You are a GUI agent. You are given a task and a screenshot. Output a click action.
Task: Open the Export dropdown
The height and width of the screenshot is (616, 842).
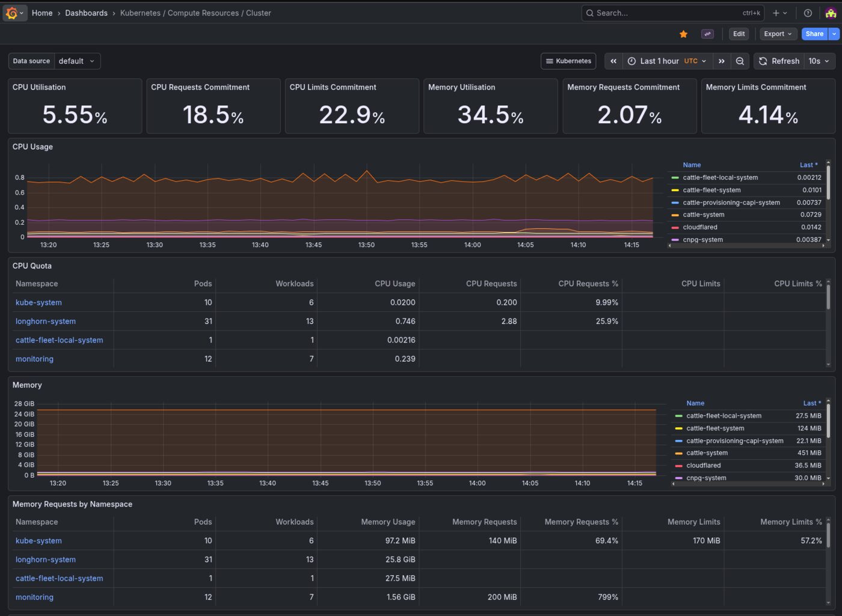pyautogui.click(x=778, y=34)
